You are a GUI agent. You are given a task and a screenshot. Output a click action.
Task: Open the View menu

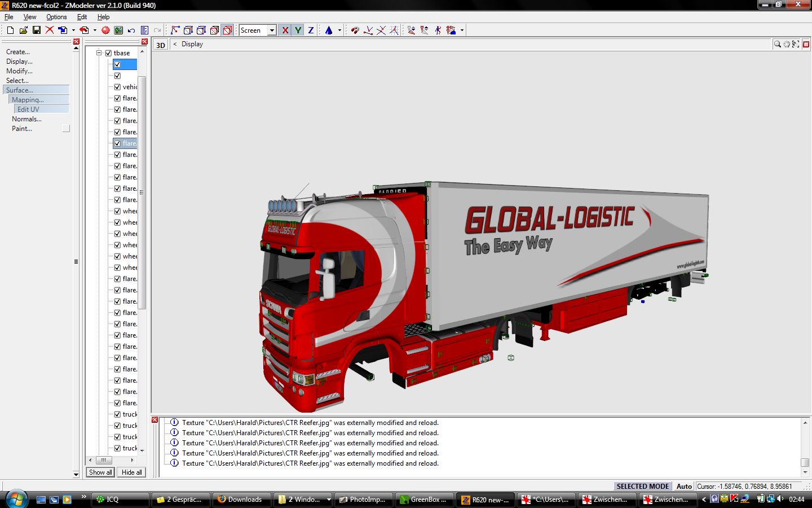click(30, 17)
